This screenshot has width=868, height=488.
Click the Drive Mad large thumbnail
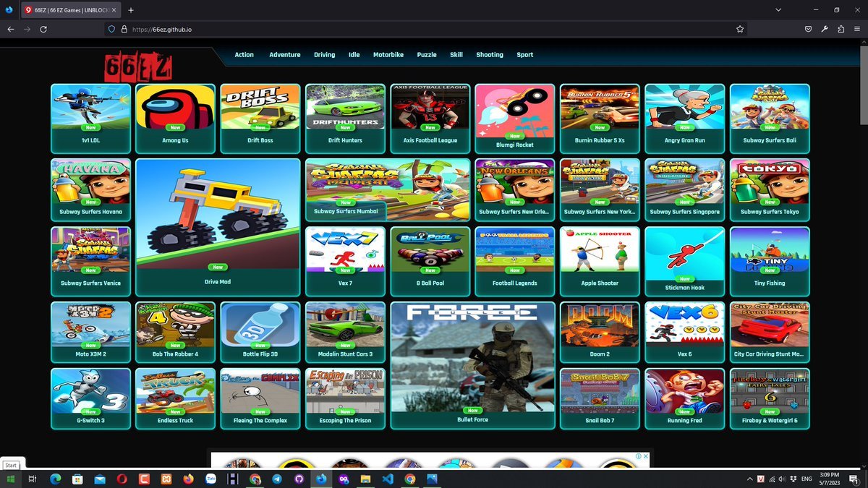[218, 221]
